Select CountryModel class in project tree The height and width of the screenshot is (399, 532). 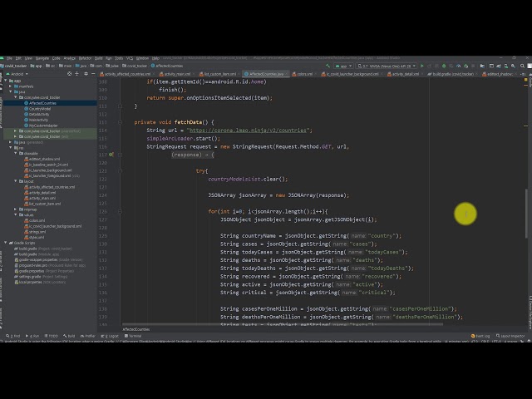click(40, 109)
